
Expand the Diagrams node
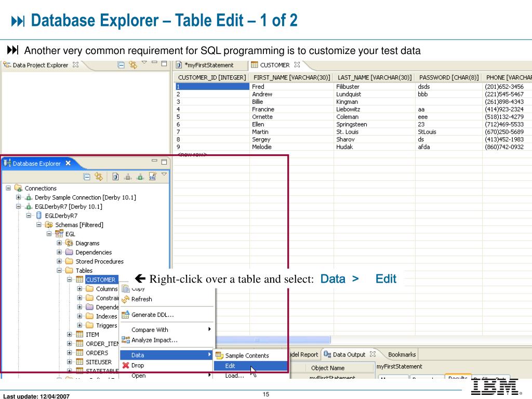pyautogui.click(x=59, y=243)
